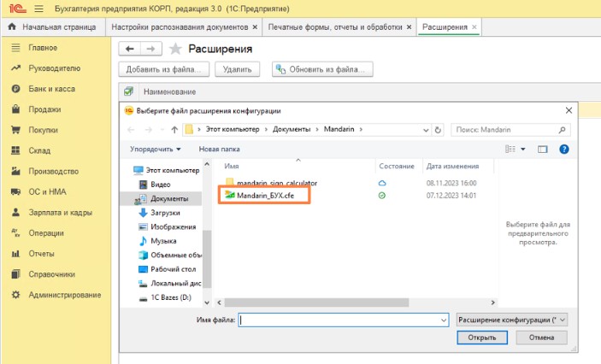The height and width of the screenshot is (364, 601).
Task: Go up one folder level arrow
Action: coord(174,130)
